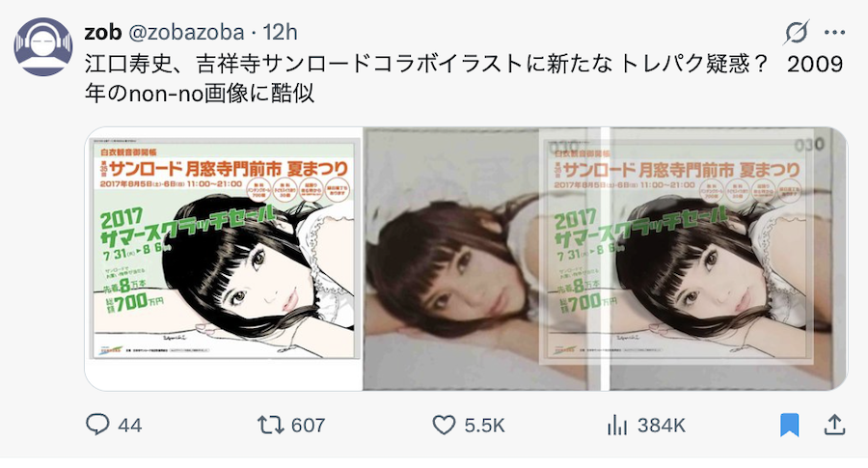Click the share upload arrow icon
The height and width of the screenshot is (468, 868).
[834, 425]
